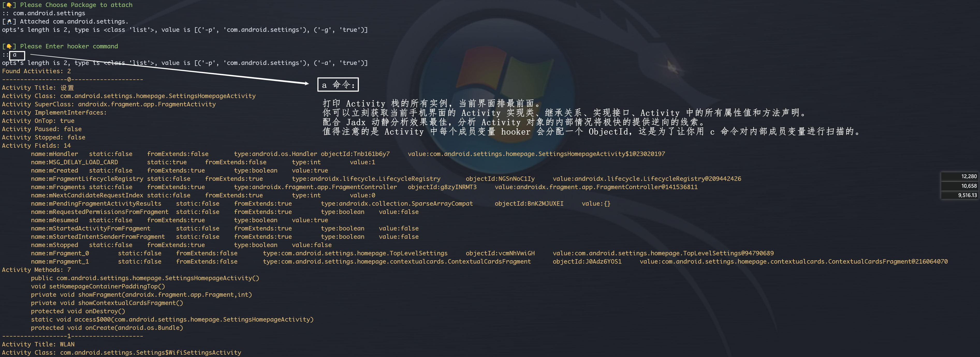Click the 'Found Activities: 2' line
This screenshot has height=357, width=980.
pyautogui.click(x=36, y=71)
